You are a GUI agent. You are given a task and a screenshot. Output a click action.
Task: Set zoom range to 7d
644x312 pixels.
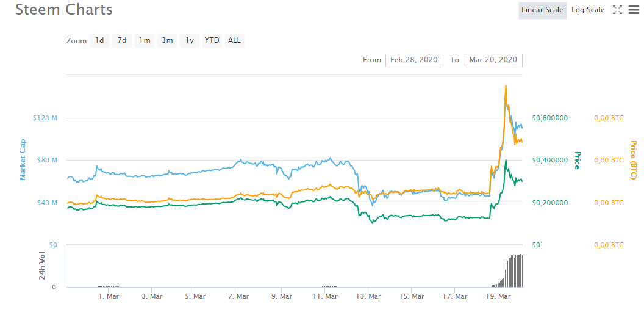(122, 40)
